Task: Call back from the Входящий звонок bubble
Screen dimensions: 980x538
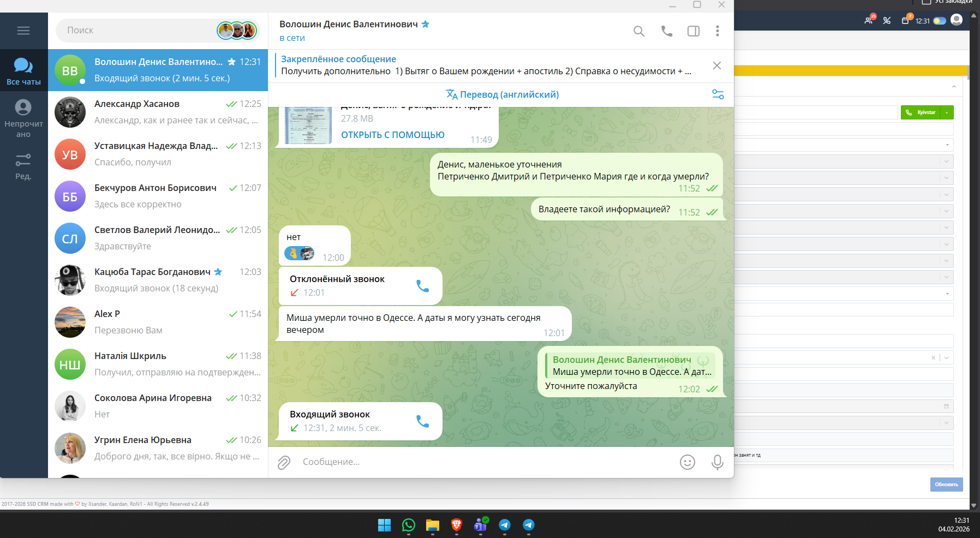Action: tap(423, 421)
